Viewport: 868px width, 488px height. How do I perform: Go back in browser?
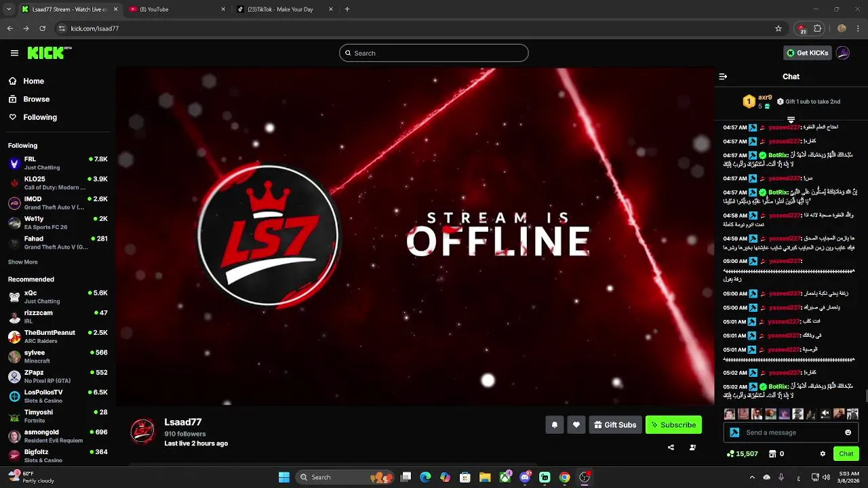pyautogui.click(x=9, y=28)
